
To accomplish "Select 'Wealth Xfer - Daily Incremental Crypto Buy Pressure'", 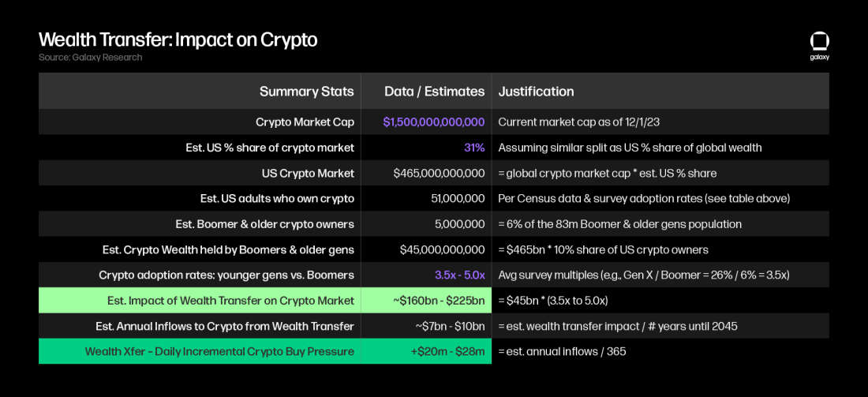I will pyautogui.click(x=219, y=351).
